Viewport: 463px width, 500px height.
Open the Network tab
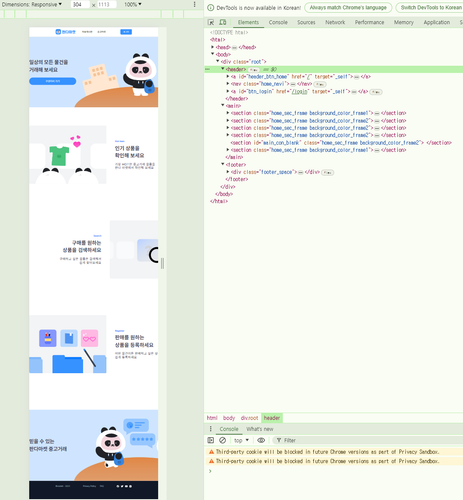point(335,22)
